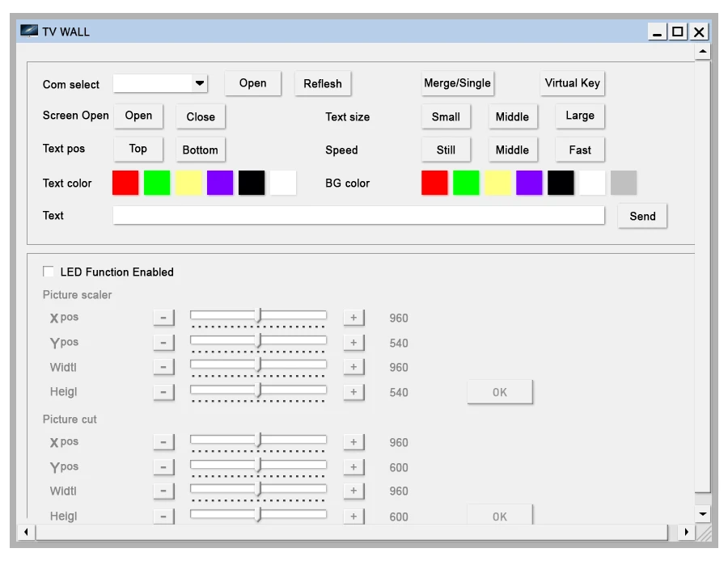Select the gray BG color swatch
The width and height of the screenshot is (728, 561).
[624, 183]
